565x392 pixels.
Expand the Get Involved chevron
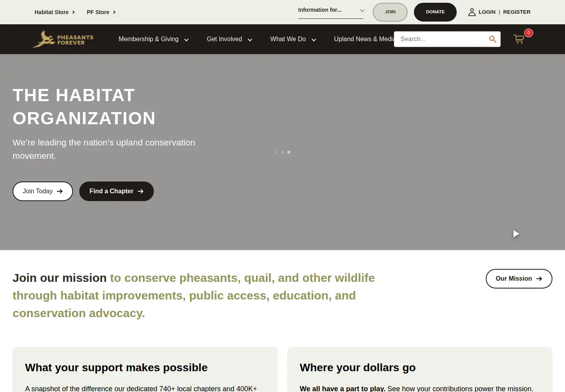(x=250, y=40)
